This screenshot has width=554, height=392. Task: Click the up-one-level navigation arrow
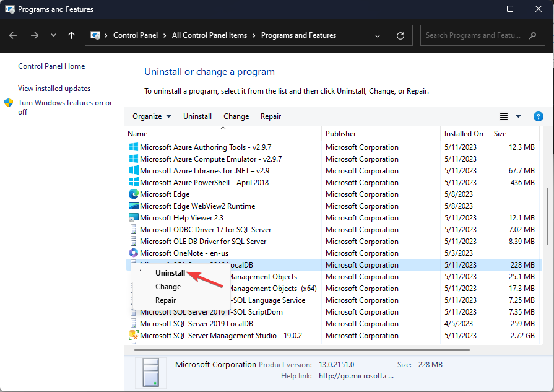click(x=71, y=35)
